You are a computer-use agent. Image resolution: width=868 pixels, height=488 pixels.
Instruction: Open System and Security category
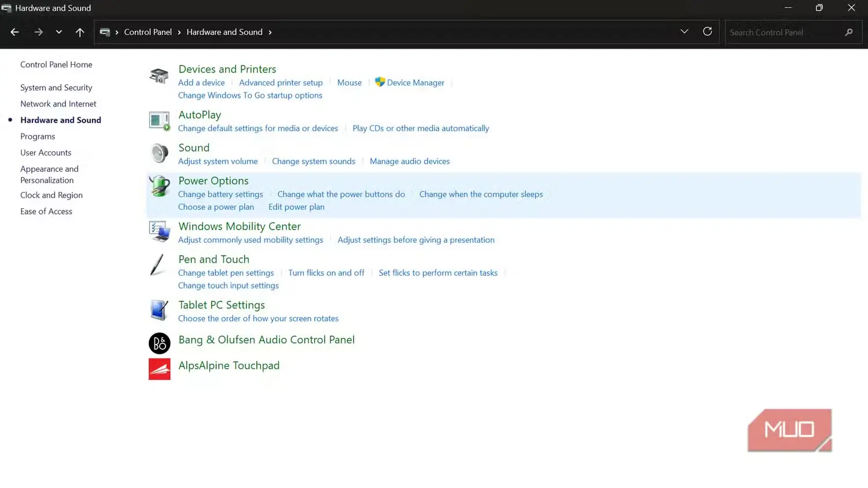click(x=56, y=88)
